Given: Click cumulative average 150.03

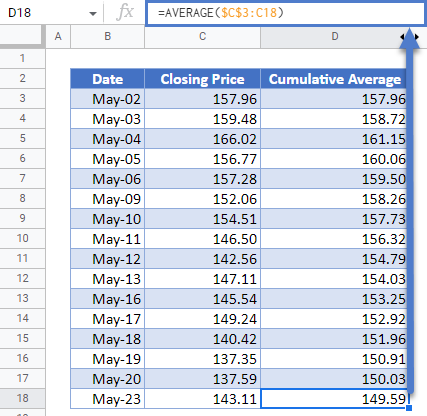Looking at the screenshot, I should tap(335, 379).
